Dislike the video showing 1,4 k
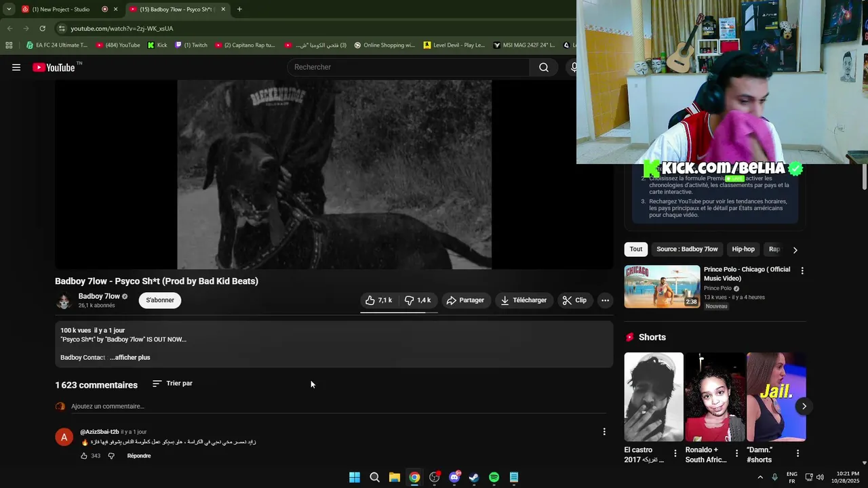The image size is (868, 488). 418,300
